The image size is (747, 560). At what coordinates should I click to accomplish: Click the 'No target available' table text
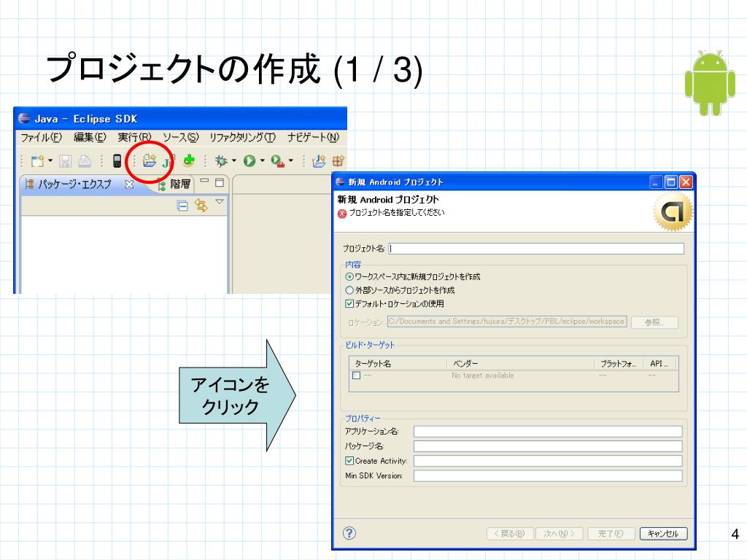click(483, 376)
